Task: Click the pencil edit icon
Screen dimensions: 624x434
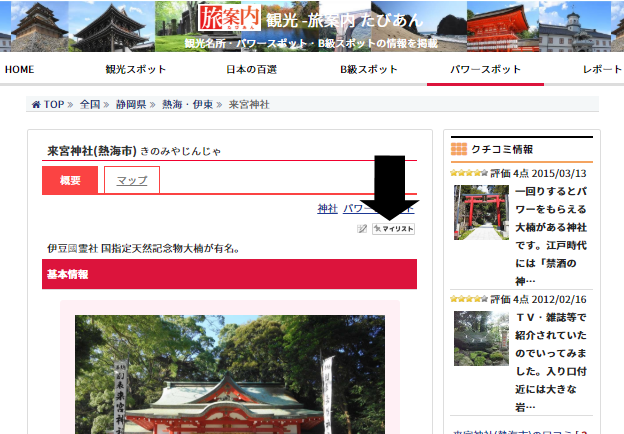Action: 362,229
